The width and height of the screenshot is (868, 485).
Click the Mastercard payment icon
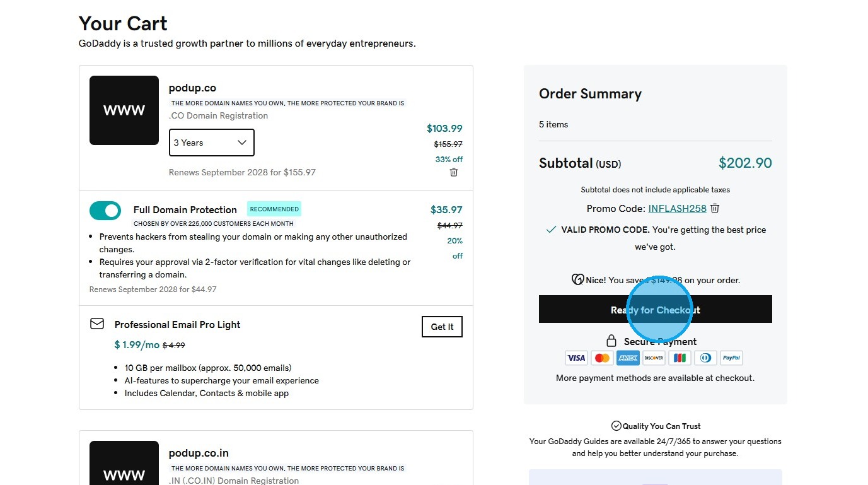602,358
